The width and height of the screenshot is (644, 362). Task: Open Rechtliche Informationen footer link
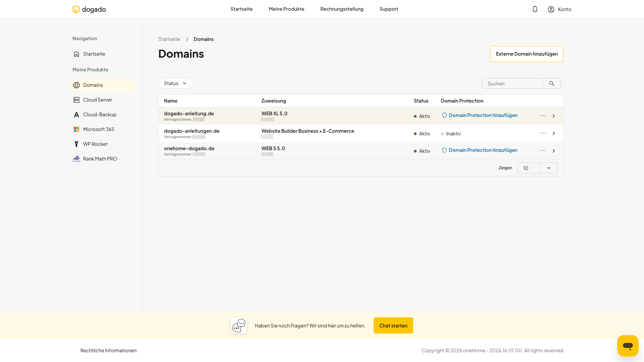coord(108,351)
